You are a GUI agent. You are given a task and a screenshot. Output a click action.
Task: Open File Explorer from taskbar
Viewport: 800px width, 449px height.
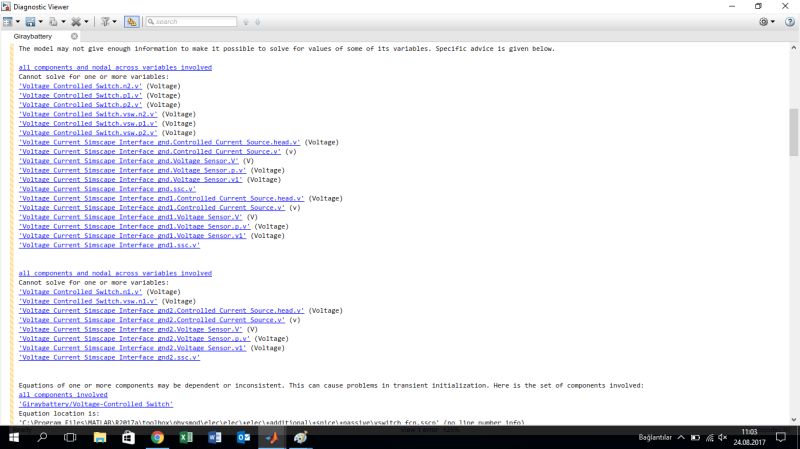click(99, 437)
